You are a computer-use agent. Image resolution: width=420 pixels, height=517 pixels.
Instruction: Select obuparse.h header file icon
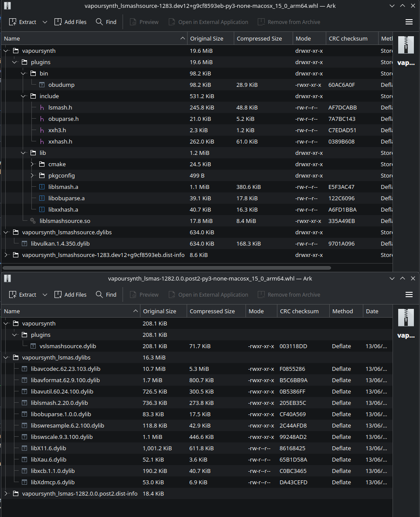[42, 119]
